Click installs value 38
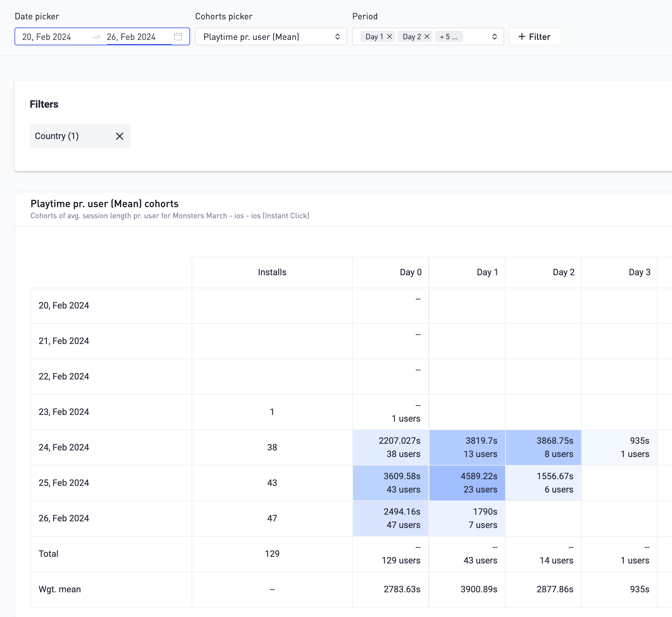672x617 pixels. point(272,448)
